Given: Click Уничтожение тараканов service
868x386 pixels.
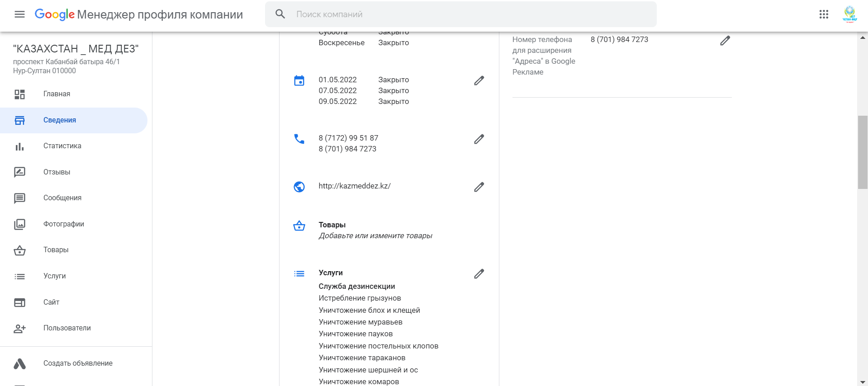Looking at the screenshot, I should (362, 358).
